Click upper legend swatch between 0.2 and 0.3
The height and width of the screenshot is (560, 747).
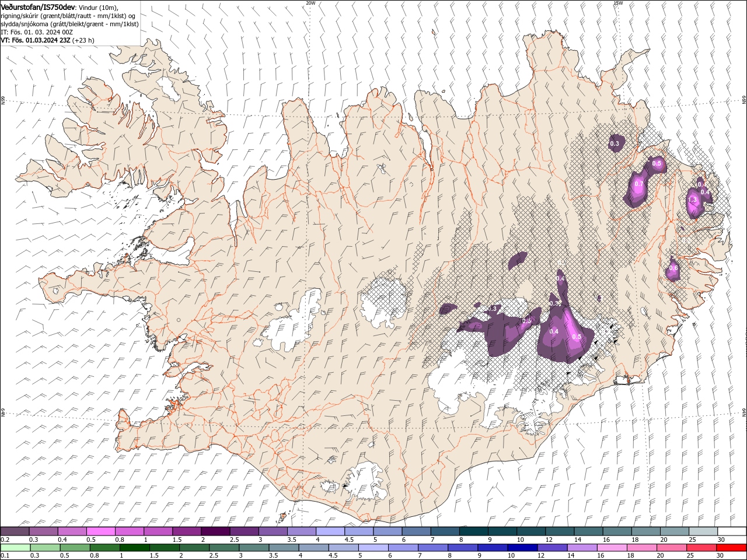click(15, 531)
